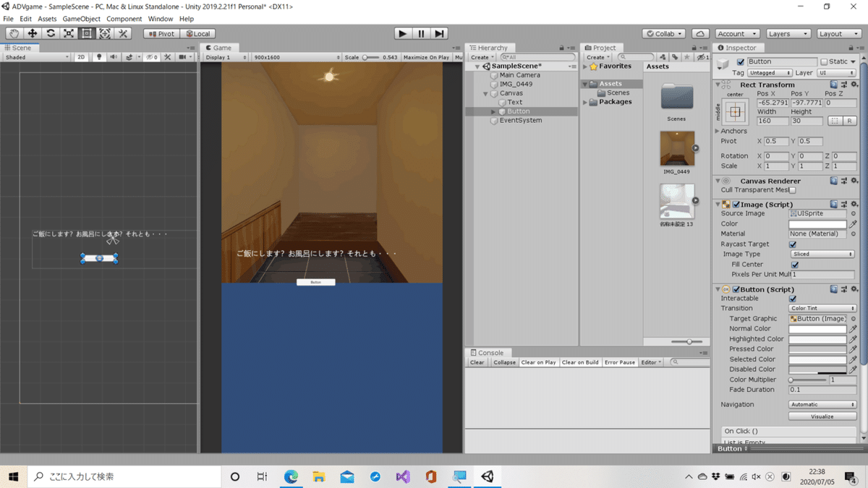The height and width of the screenshot is (488, 868).
Task: Open Image Type Sliced dropdown
Action: pos(822,254)
